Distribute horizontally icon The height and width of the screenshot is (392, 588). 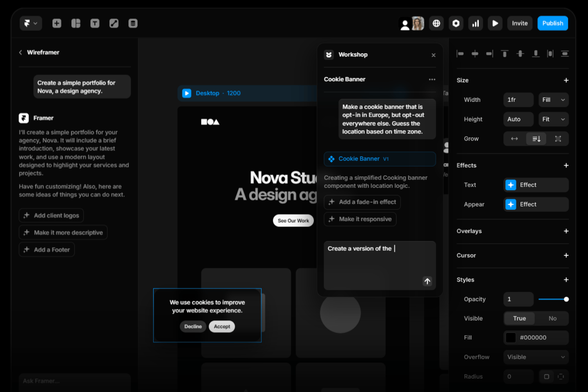(550, 54)
